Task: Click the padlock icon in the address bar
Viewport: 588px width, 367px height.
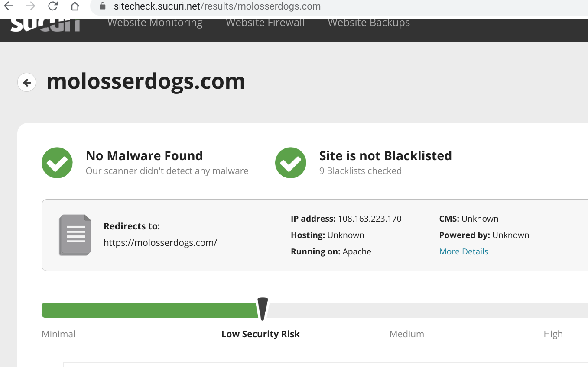Action: coord(103,6)
